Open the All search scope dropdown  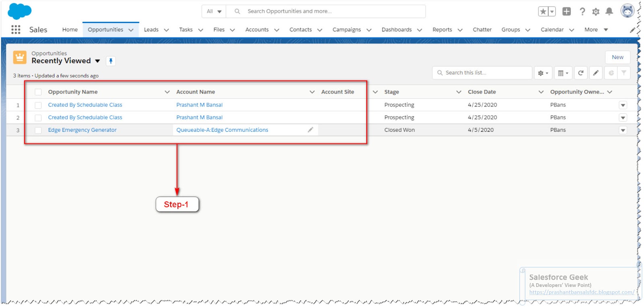pyautogui.click(x=214, y=11)
